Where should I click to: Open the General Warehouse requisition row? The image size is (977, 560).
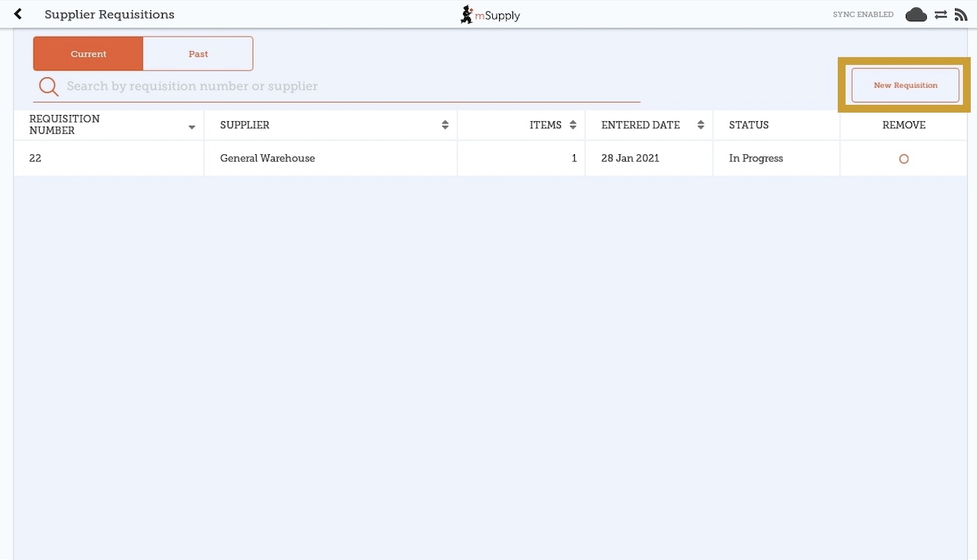(268, 158)
